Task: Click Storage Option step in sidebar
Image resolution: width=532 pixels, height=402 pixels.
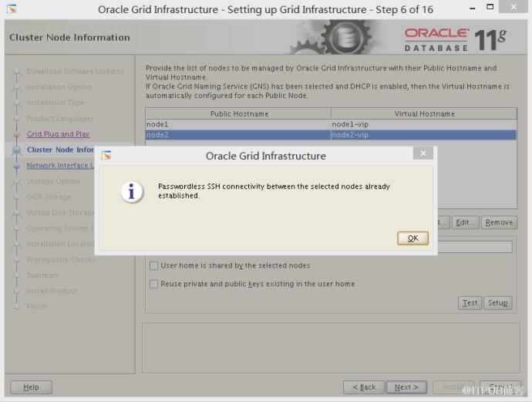Action: [x=53, y=181]
